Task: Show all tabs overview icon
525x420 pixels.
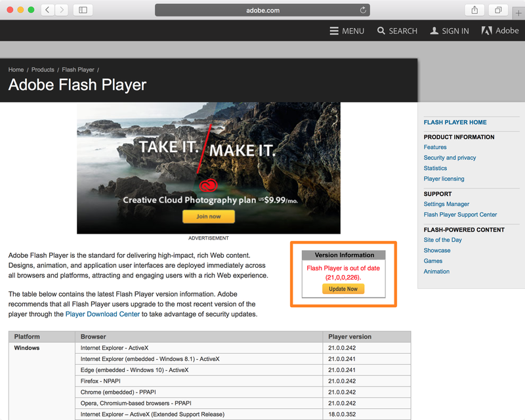Action: point(498,10)
